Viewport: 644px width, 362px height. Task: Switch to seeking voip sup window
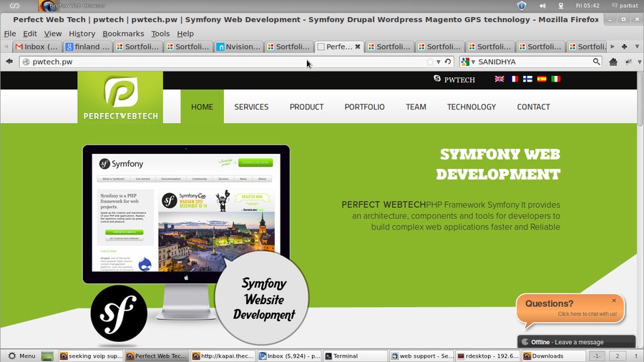click(x=91, y=356)
